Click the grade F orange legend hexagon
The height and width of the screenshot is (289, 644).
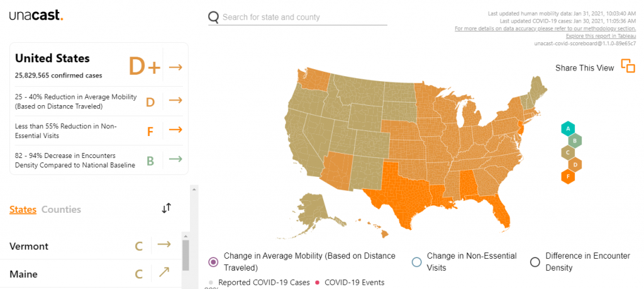[569, 176]
